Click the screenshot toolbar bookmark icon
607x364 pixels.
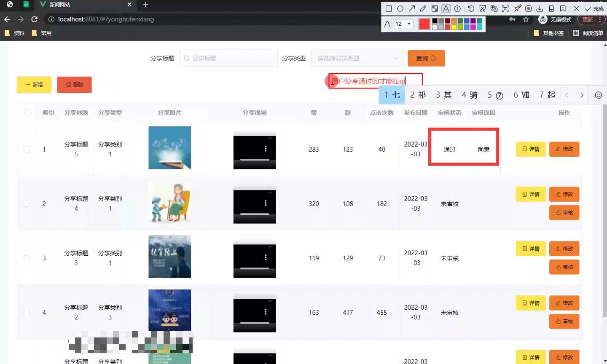coord(563,8)
